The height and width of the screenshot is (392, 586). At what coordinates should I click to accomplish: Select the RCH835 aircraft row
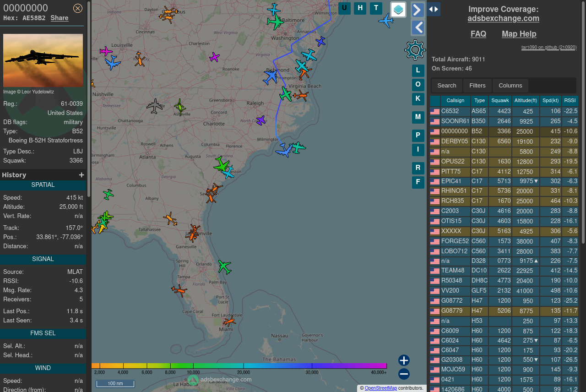504,201
